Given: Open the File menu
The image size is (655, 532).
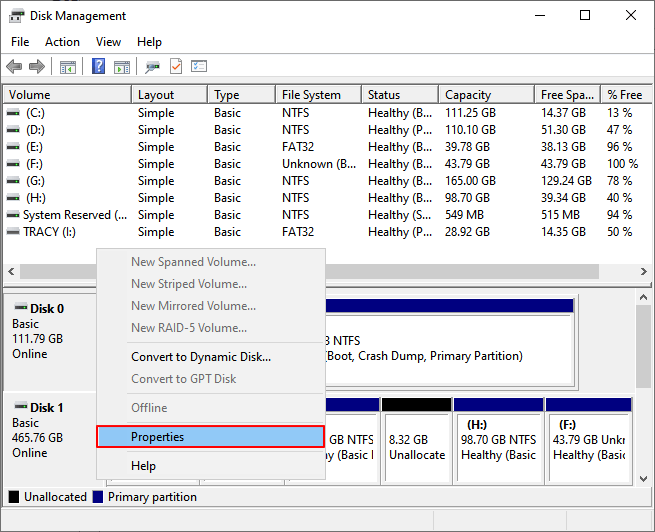Looking at the screenshot, I should 20,42.
